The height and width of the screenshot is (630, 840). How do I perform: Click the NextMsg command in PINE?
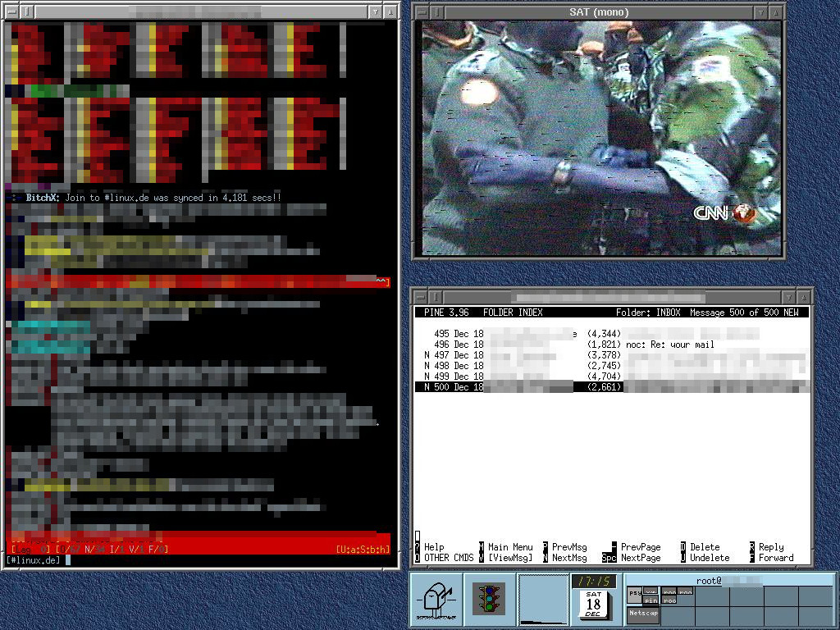pos(569,558)
